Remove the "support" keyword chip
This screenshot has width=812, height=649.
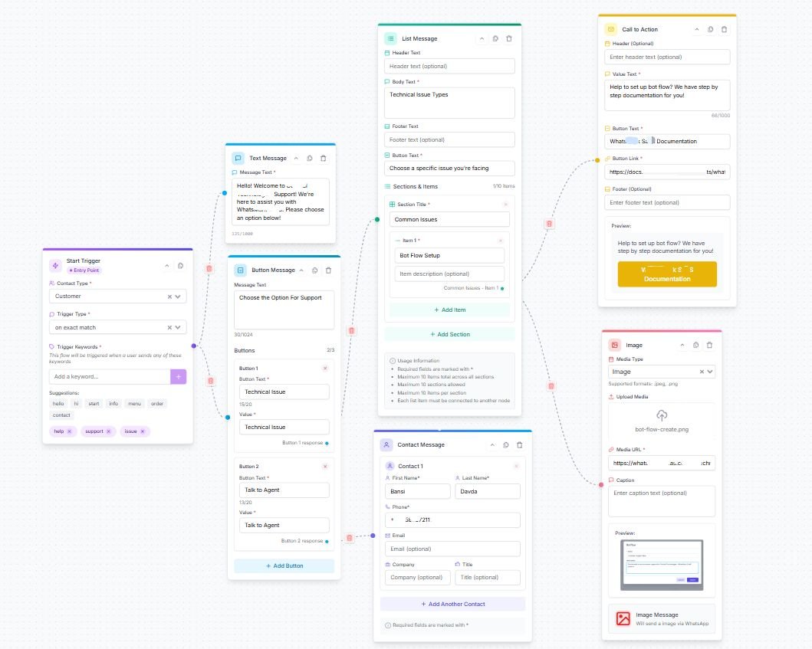[x=108, y=431]
